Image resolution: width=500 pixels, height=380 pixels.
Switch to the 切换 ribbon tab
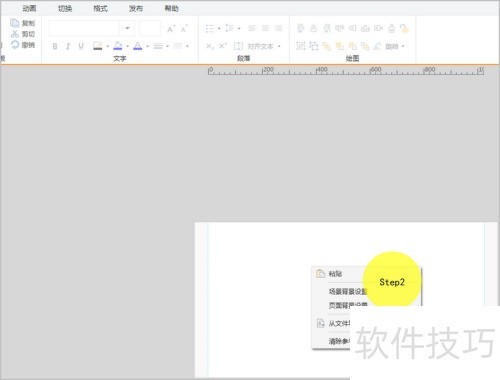click(65, 8)
